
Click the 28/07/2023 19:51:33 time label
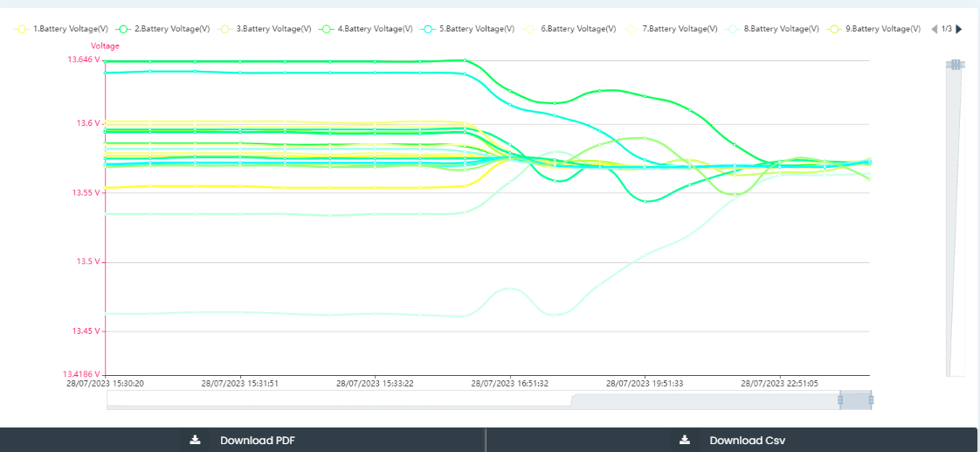pyautogui.click(x=645, y=383)
